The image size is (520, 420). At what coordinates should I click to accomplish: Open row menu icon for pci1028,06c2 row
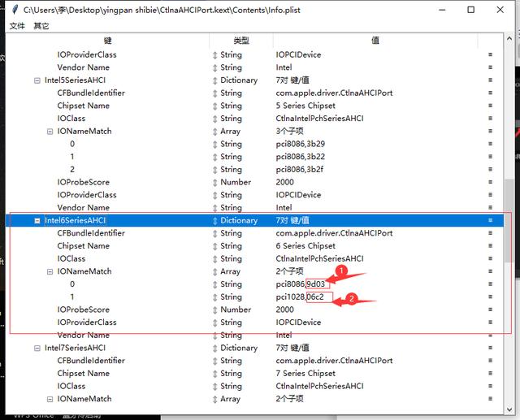[x=490, y=297]
